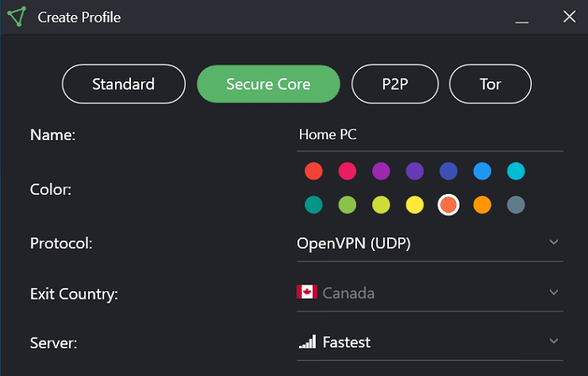Pick the teal color swatch
This screenshot has height=376, width=588.
(313, 205)
